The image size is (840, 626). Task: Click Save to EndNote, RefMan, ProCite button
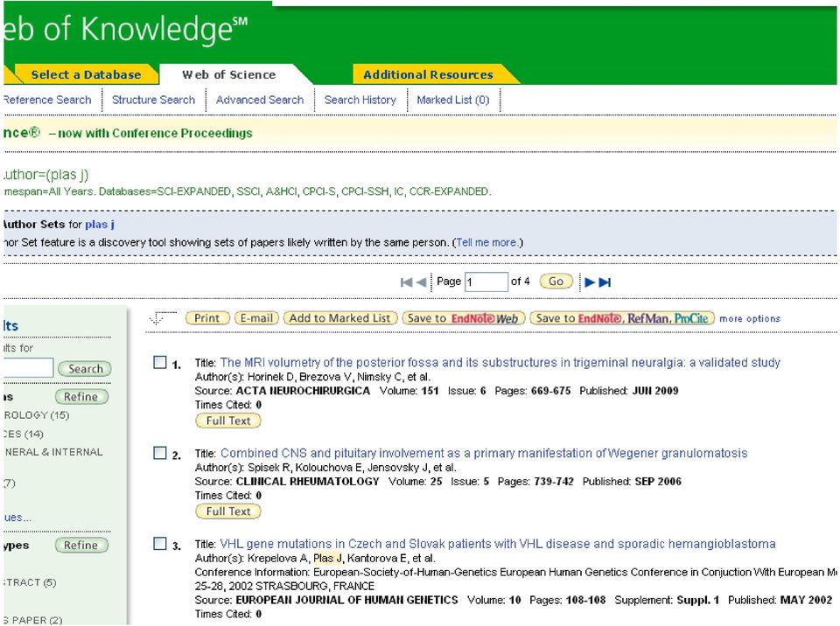(x=622, y=318)
